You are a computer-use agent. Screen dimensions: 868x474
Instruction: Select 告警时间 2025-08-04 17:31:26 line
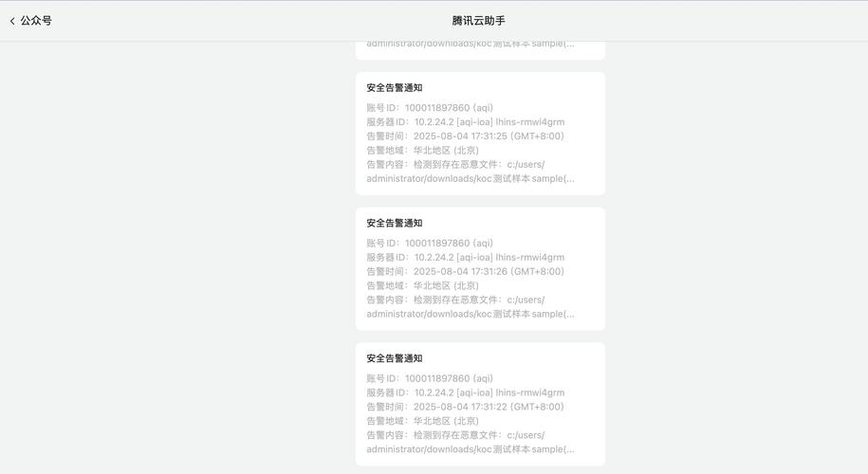coord(465,271)
